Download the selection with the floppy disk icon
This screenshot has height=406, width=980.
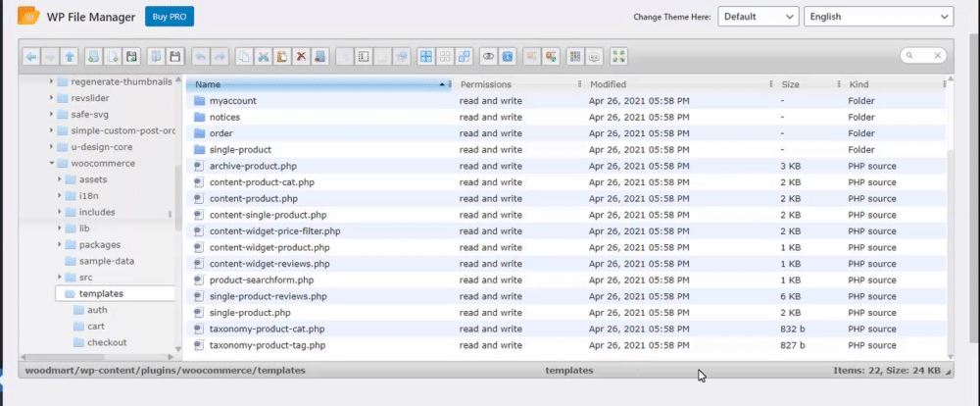coord(175,56)
